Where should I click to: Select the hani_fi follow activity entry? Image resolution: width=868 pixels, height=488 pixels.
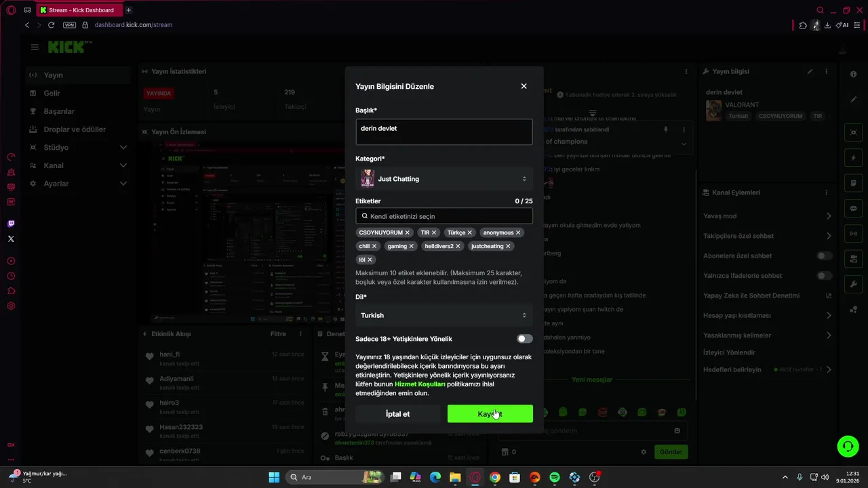(225, 358)
